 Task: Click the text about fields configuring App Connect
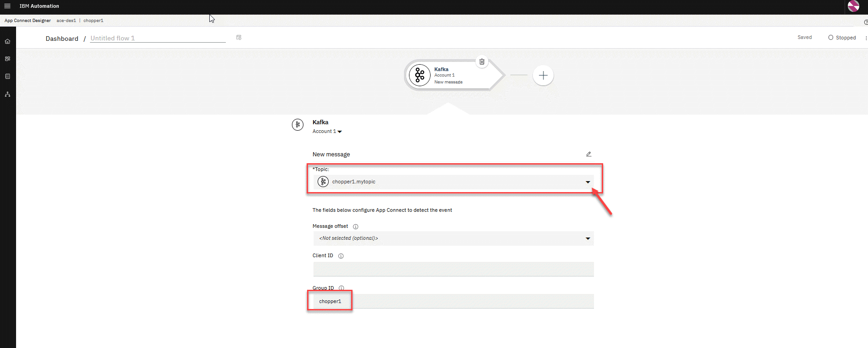tap(382, 210)
